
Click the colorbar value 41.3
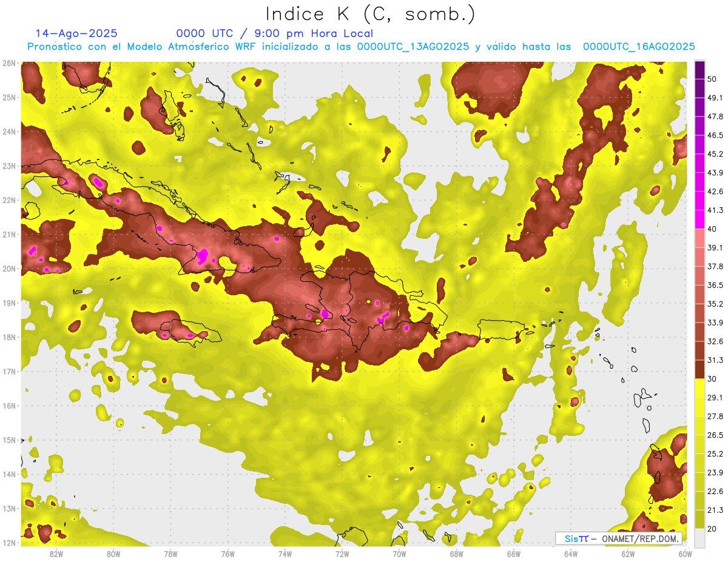point(715,210)
